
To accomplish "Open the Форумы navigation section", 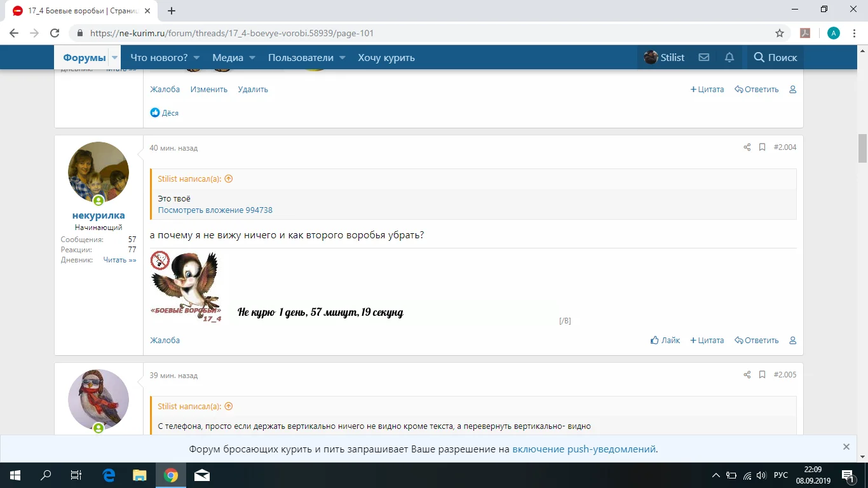I will (84, 58).
